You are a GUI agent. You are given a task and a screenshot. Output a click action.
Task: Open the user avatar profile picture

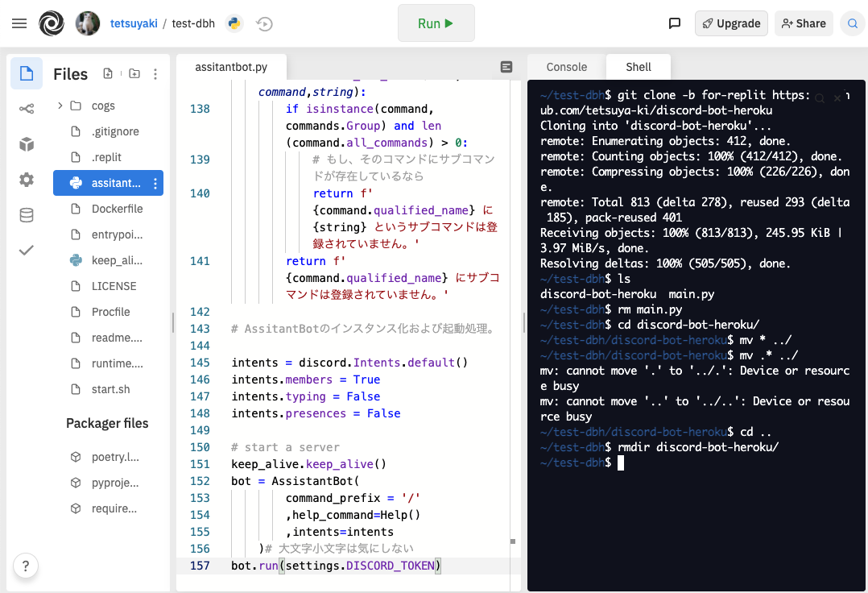(x=88, y=23)
